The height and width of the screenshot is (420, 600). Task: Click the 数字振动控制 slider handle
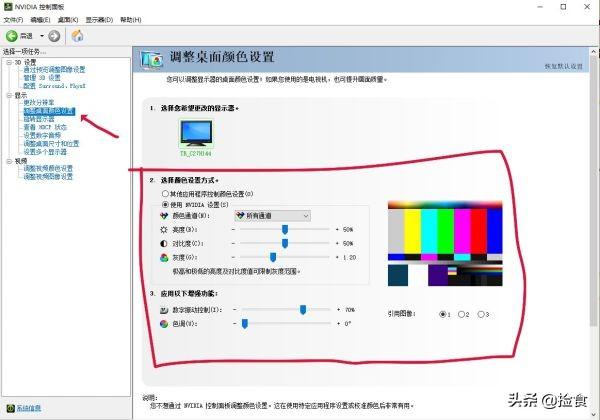(x=303, y=309)
